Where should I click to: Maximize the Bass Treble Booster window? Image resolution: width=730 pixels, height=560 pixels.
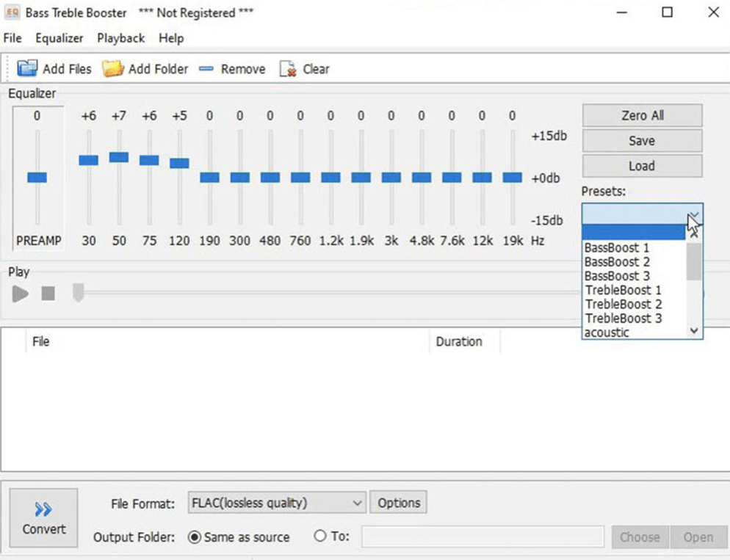pyautogui.click(x=667, y=12)
